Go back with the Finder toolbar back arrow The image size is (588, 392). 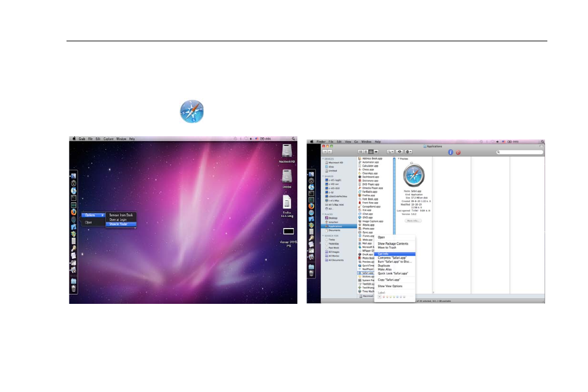[x=324, y=152]
